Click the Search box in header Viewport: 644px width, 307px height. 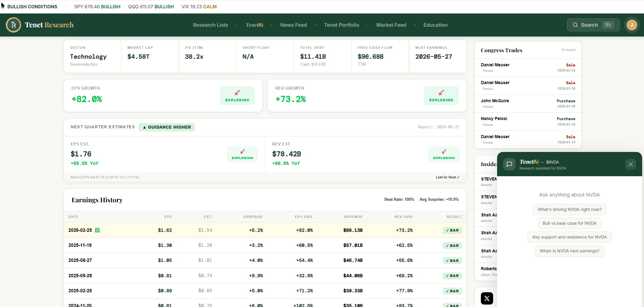pos(593,25)
